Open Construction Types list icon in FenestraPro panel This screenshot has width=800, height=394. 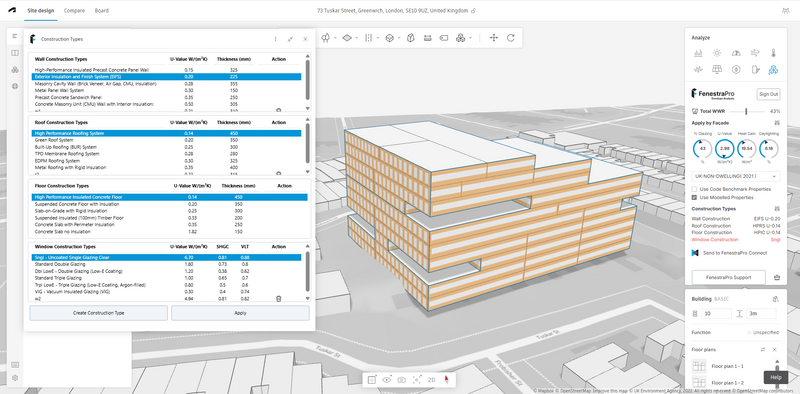click(x=777, y=209)
